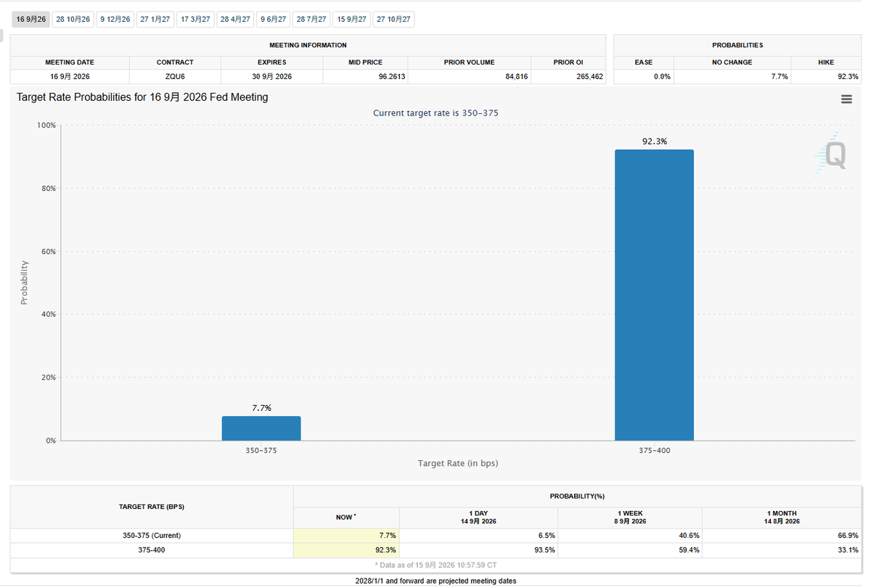871x588 pixels.
Task: Switch to the 28 10月26 meeting tab
Action: click(x=73, y=19)
